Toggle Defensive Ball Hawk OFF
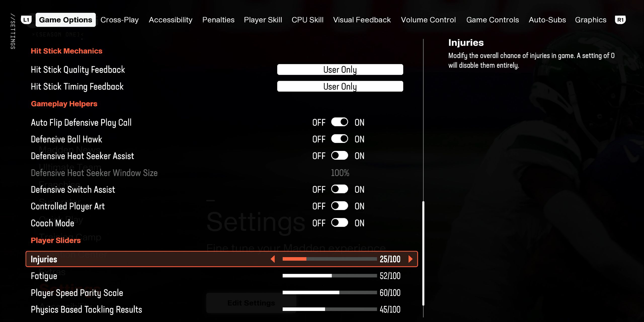 340,139
